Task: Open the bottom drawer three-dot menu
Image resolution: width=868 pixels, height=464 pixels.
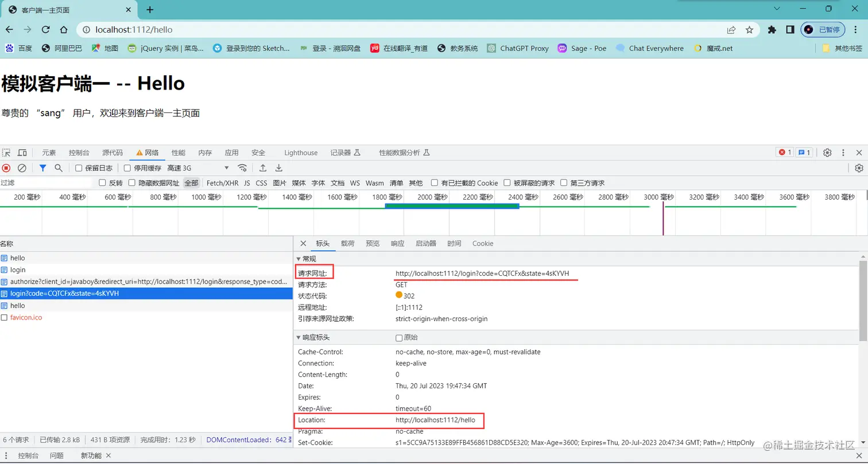Action: tap(6, 455)
